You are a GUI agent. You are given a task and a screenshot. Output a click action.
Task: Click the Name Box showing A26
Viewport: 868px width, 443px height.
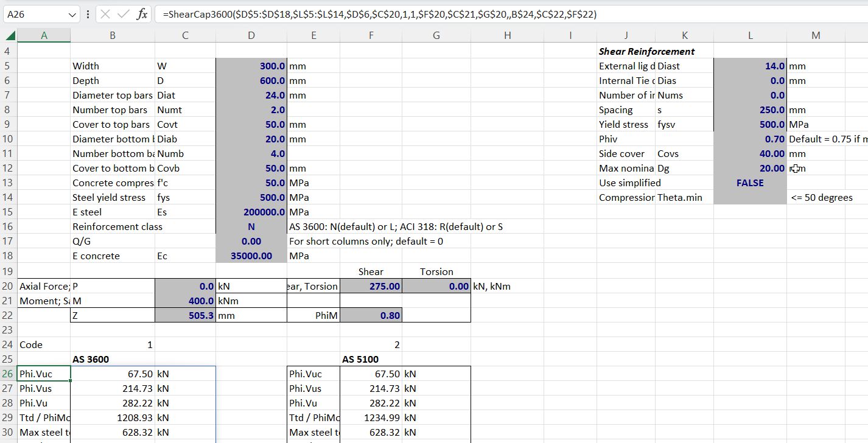point(35,14)
